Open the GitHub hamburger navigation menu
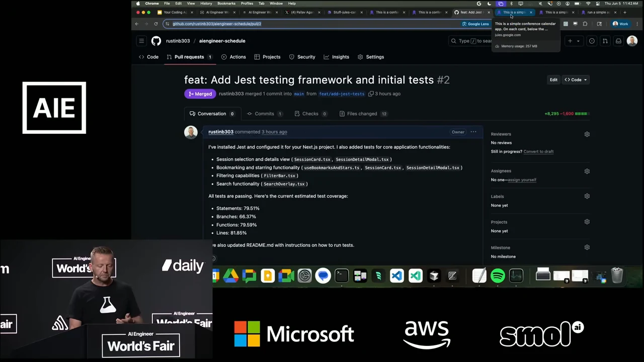Screen dimensions: 644x362 (x=141, y=41)
